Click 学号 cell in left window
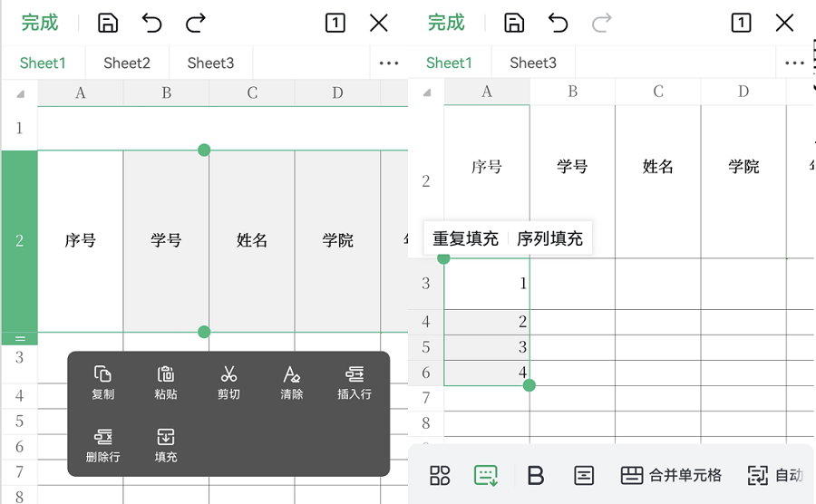 166,241
